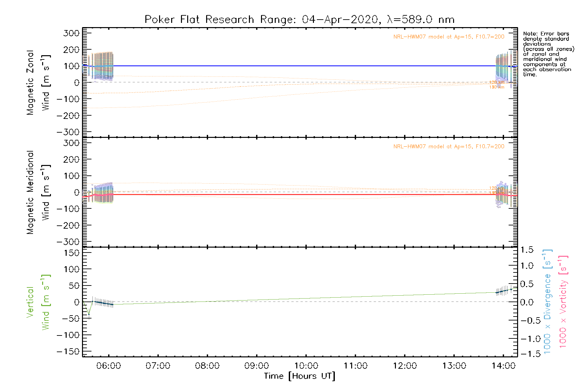Click the green "Vertical Wind" axis label
Screen dimensions: 588x392
click(39, 302)
